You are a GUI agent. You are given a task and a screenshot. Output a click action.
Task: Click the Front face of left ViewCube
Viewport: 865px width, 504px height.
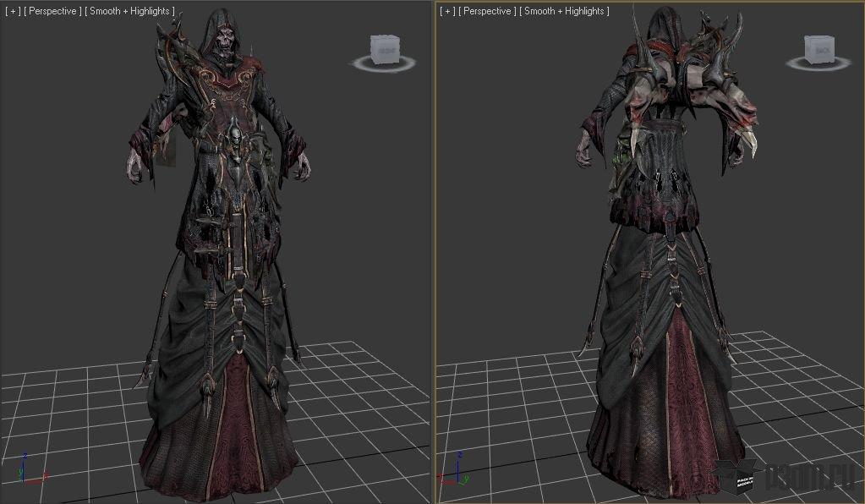click(385, 52)
